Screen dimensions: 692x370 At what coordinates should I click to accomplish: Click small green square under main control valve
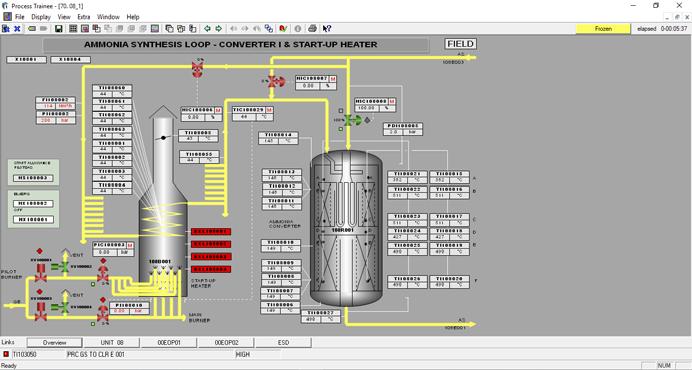[x=93, y=324]
